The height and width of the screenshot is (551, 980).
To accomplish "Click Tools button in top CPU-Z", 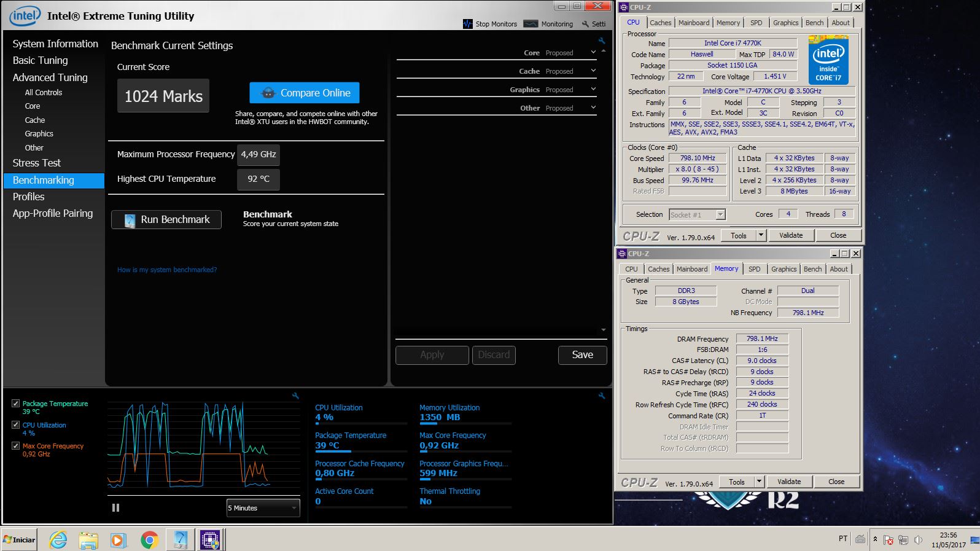I will (x=739, y=235).
